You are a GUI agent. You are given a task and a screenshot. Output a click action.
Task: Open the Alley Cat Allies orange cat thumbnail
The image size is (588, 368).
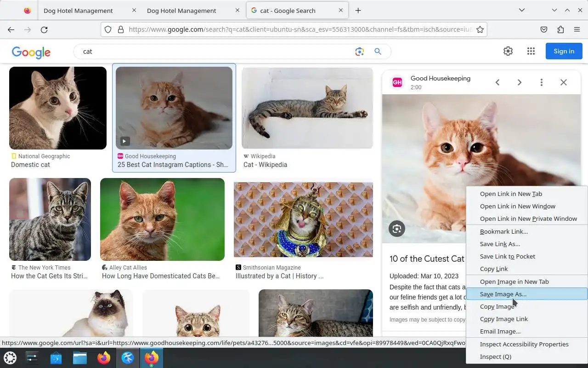(162, 219)
